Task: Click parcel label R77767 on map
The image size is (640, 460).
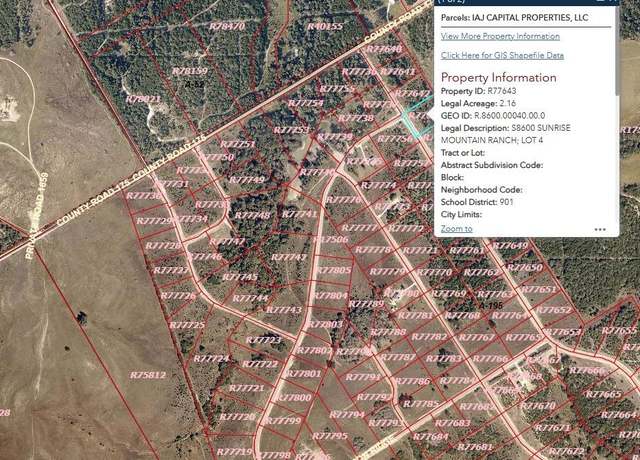Action: pos(476,338)
